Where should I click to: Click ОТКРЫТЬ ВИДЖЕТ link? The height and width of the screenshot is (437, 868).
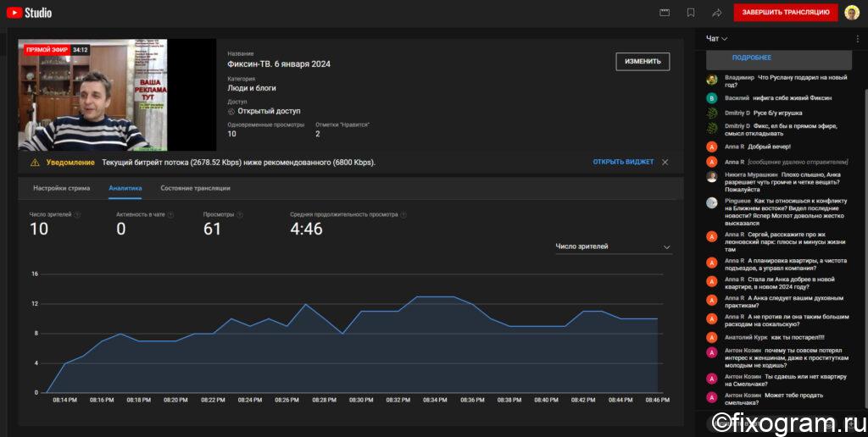(623, 162)
